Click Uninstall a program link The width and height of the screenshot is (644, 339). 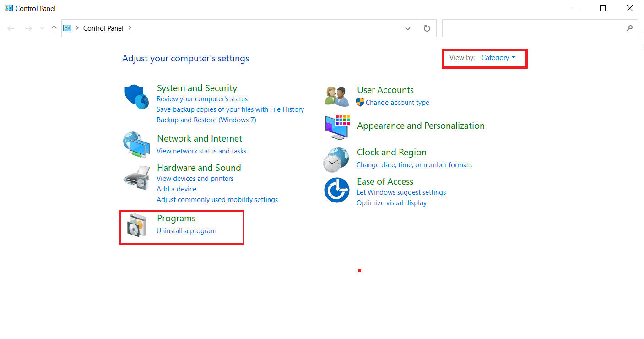click(x=187, y=231)
